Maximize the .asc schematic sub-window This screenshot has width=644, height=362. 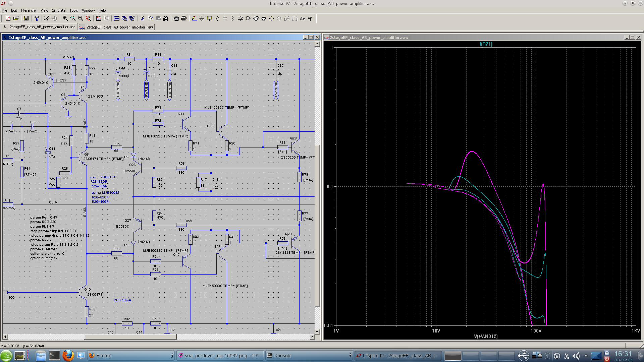[x=311, y=37]
